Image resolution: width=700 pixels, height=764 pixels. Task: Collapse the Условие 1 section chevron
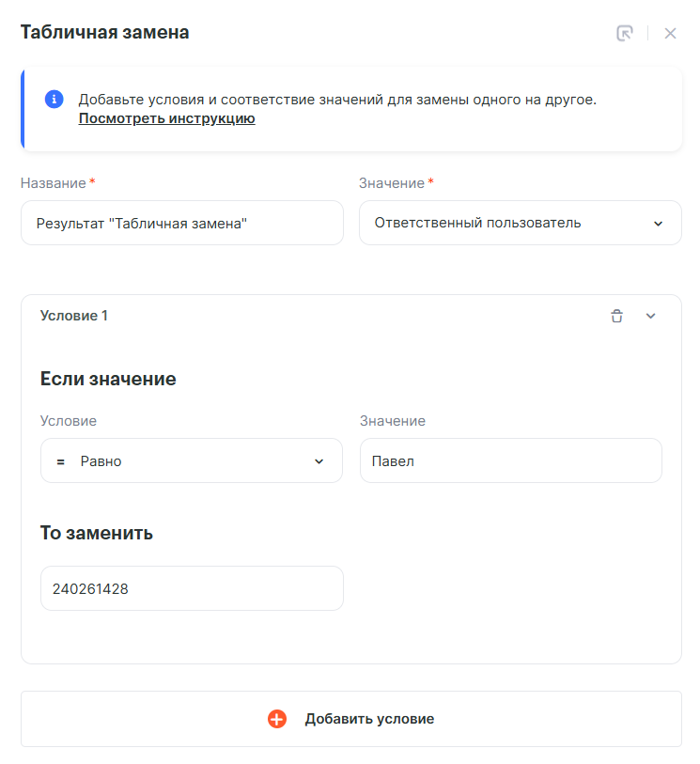click(650, 316)
